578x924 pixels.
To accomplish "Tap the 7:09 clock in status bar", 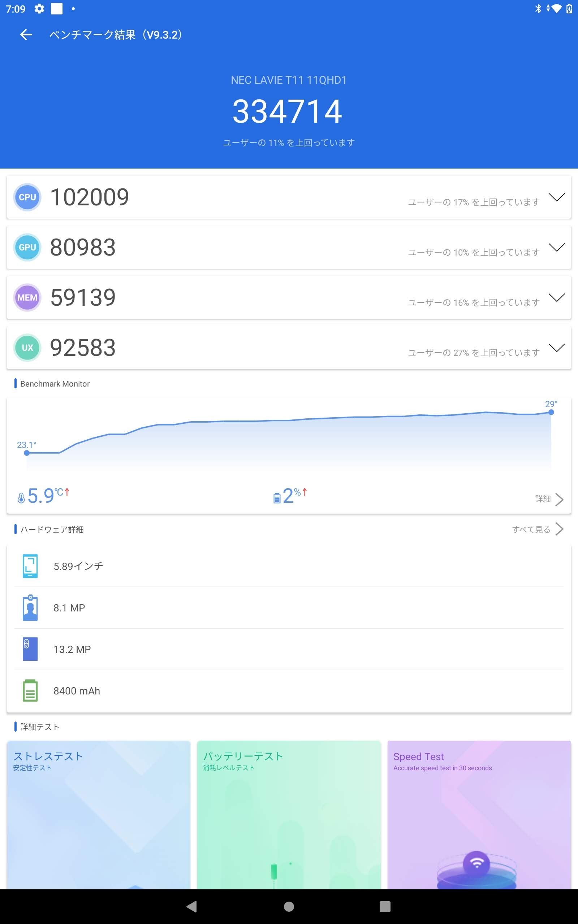I will (16, 9).
